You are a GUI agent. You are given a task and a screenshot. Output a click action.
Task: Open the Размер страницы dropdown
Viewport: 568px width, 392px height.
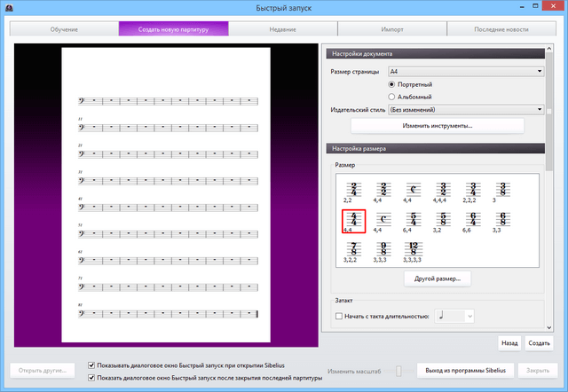[466, 71]
